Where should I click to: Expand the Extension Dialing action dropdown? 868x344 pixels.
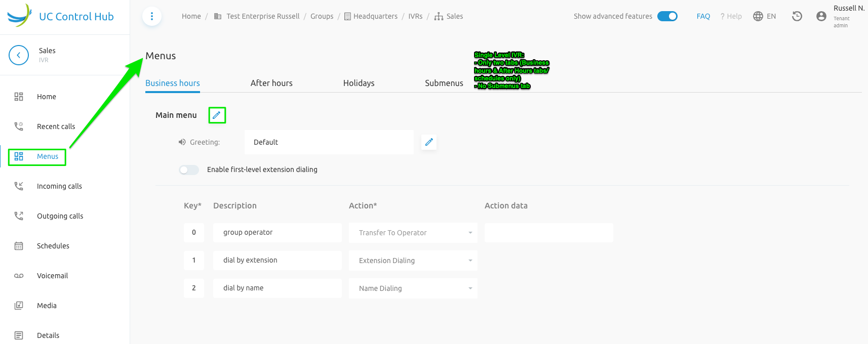pyautogui.click(x=413, y=261)
